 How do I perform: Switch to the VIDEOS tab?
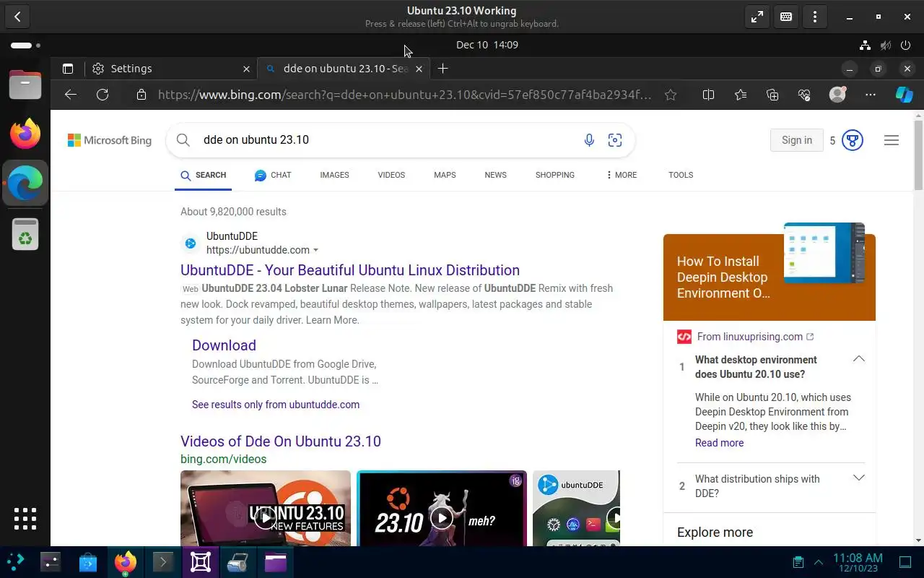tap(391, 175)
